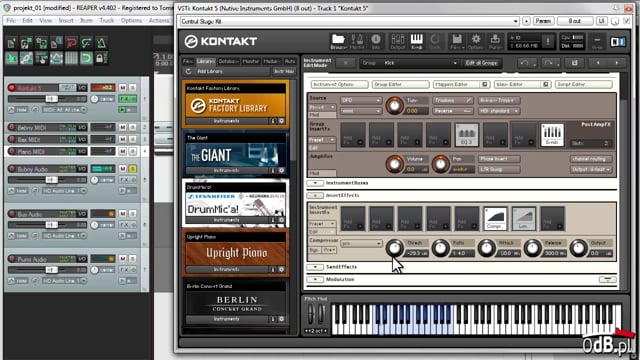Toggle record arm on Bas Audio track
Screen dimensions: 640x360
point(12,213)
